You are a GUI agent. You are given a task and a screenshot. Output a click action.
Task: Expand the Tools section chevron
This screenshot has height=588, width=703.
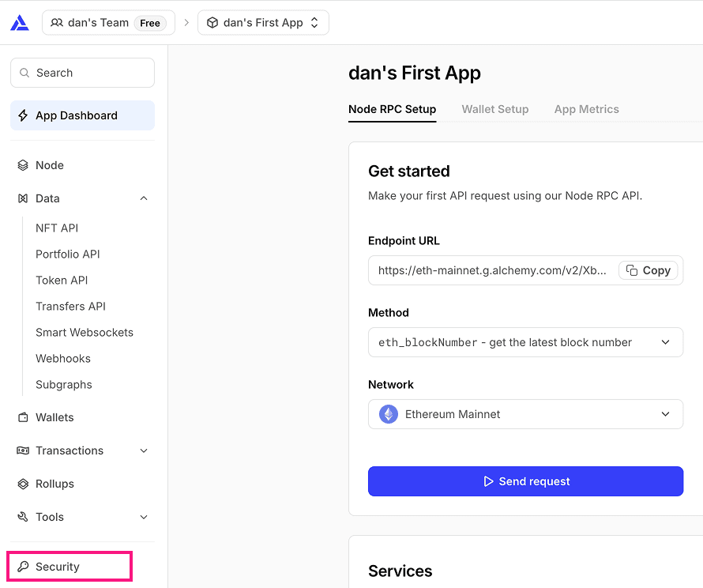point(144,517)
